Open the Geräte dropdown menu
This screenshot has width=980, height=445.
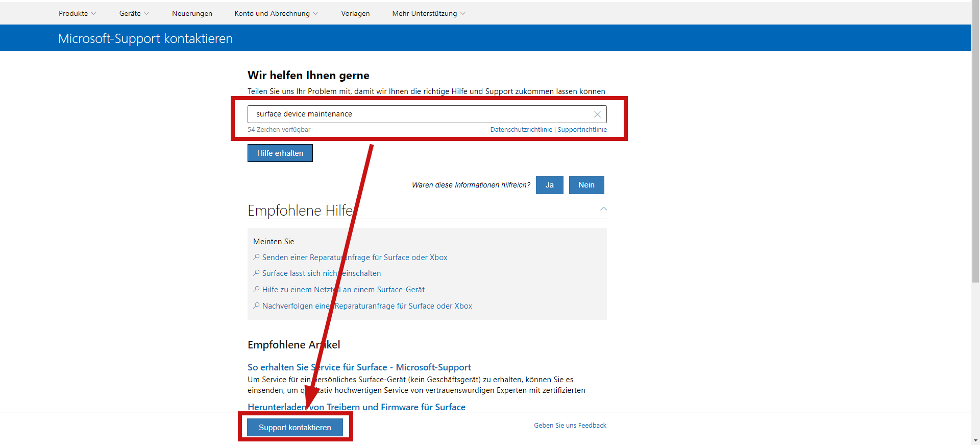(134, 13)
